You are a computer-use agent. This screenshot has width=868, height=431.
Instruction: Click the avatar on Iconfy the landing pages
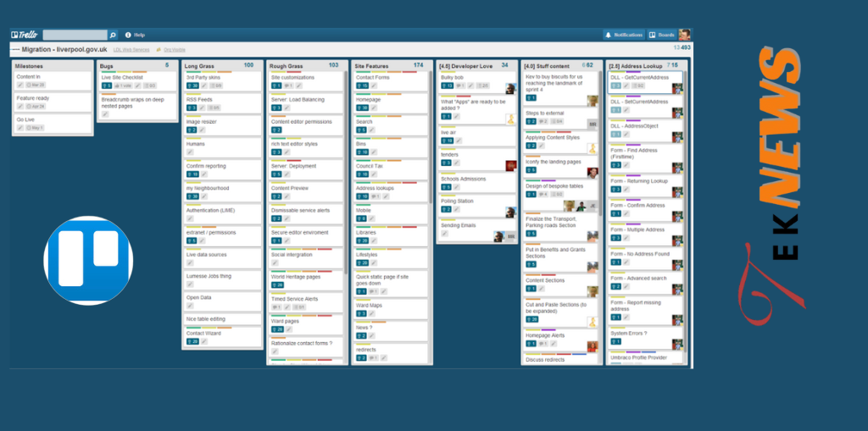pyautogui.click(x=593, y=173)
